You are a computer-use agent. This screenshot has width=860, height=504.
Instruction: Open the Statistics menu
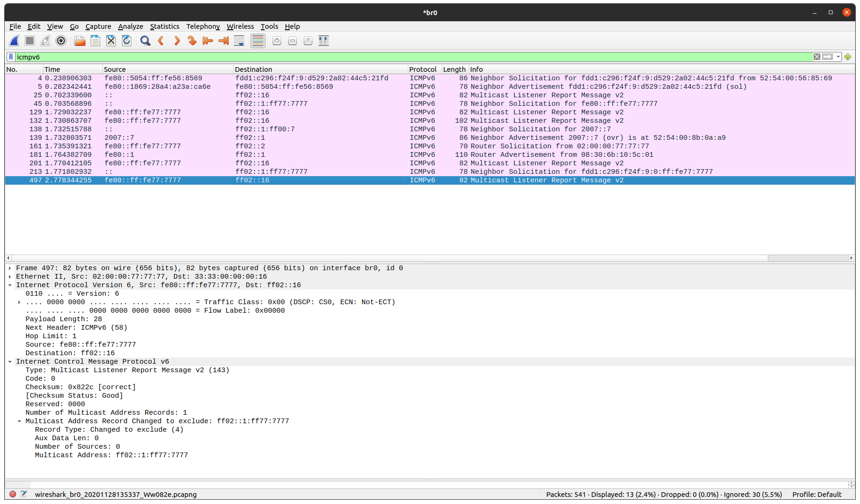click(x=164, y=26)
